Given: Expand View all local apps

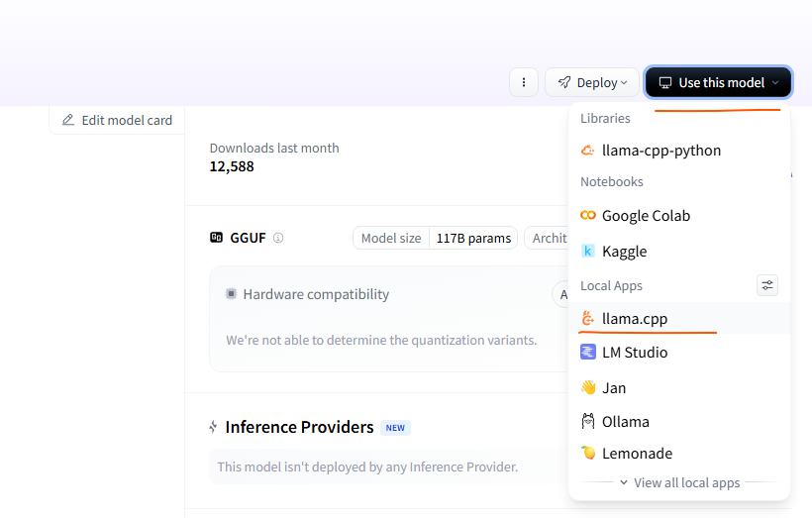Looking at the screenshot, I should (x=679, y=483).
